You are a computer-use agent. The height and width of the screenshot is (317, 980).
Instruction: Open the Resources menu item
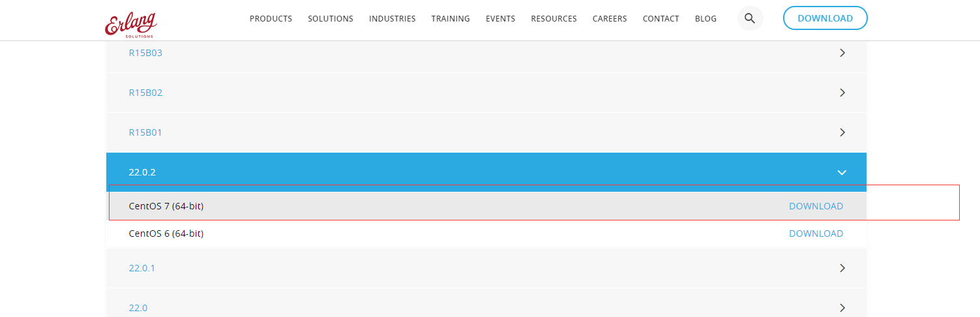pyautogui.click(x=554, y=19)
